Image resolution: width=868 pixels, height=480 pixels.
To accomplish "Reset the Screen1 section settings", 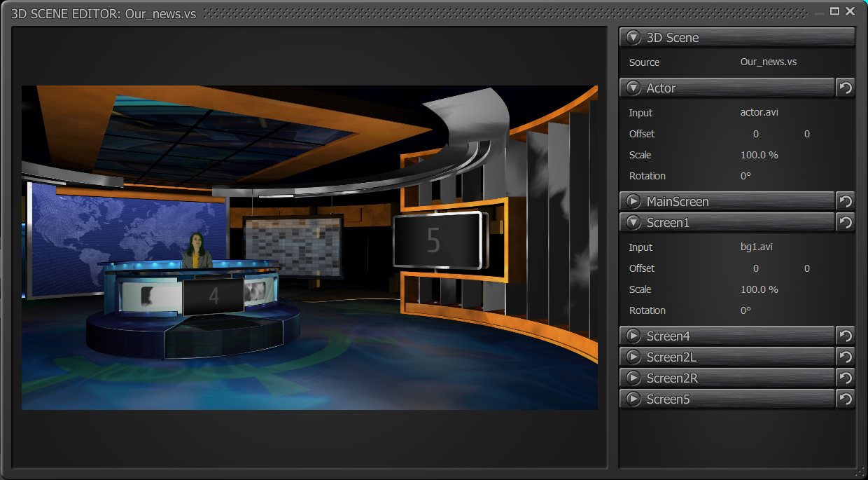I will [846, 222].
